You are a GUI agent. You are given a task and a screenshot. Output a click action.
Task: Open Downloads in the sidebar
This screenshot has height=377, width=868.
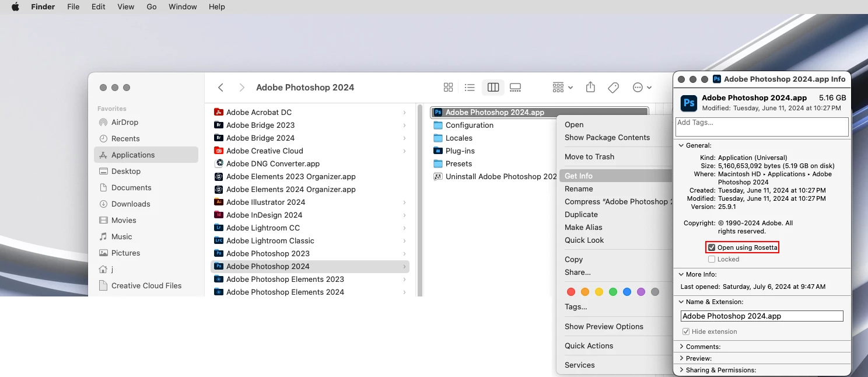[x=146, y=204]
